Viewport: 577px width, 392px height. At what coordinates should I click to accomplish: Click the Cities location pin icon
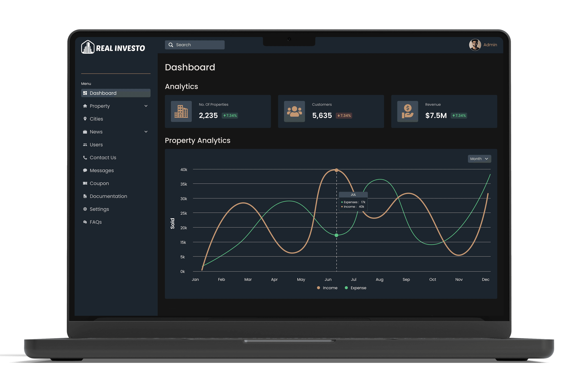[85, 119]
